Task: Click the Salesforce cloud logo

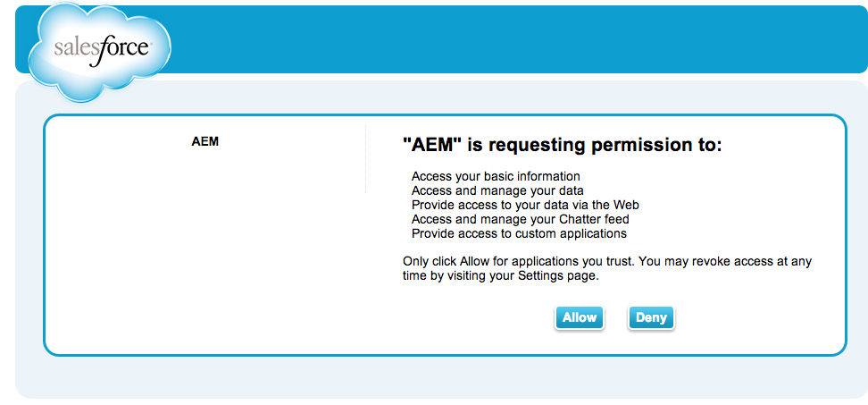Action: [x=100, y=52]
